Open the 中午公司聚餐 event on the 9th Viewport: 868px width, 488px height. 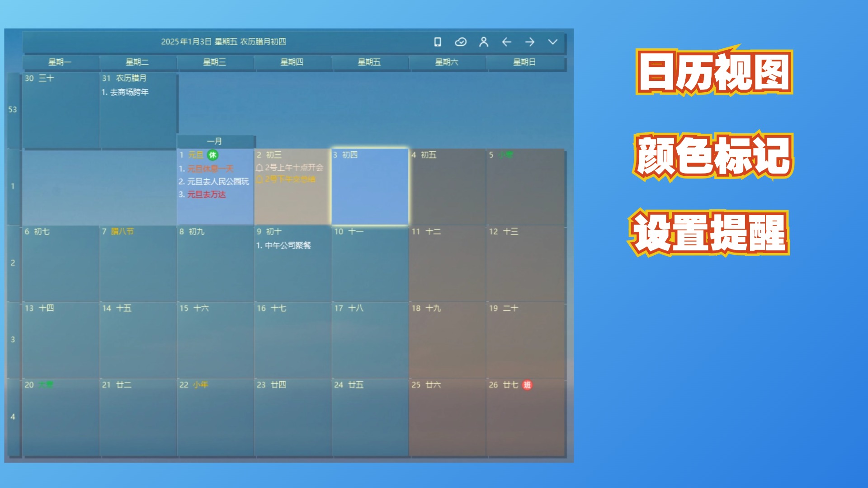pos(288,245)
